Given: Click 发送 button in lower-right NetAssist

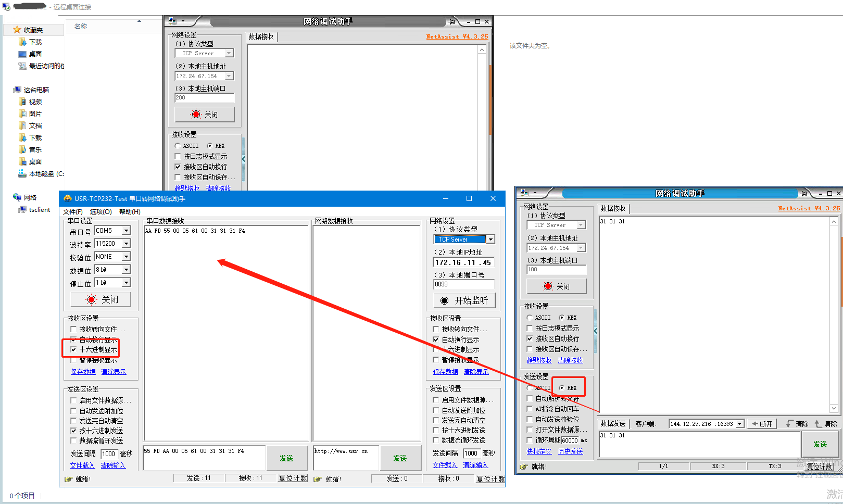Looking at the screenshot, I should pos(820,444).
